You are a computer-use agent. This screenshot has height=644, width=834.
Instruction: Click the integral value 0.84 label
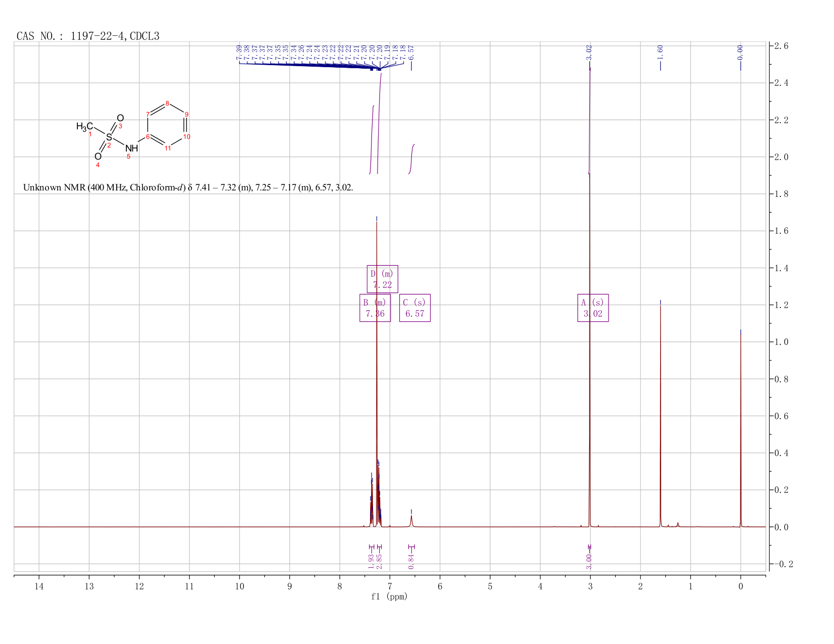[411, 561]
